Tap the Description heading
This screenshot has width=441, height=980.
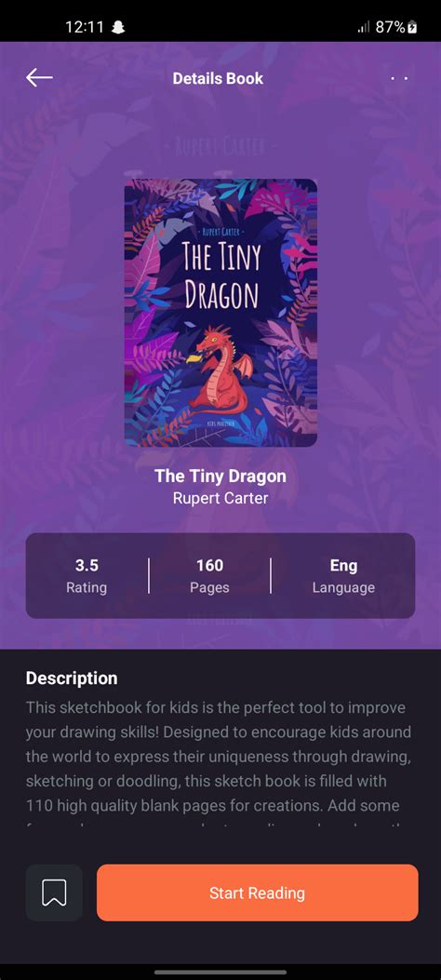click(x=72, y=678)
